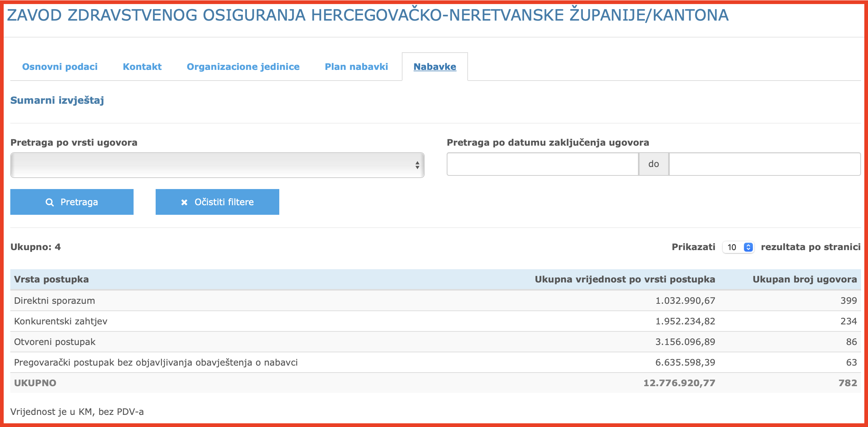The image size is (868, 427).
Task: Click the Očistiti filtere button
Action: 217,202
